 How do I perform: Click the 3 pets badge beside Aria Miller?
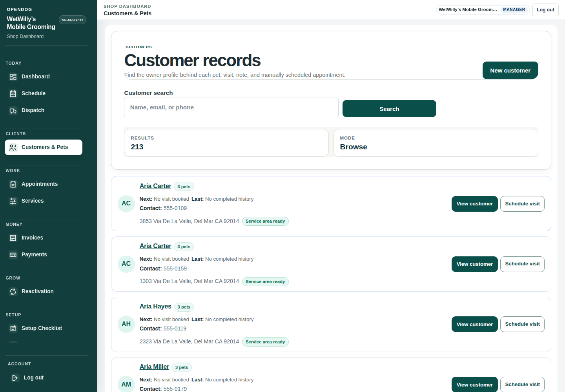point(182,367)
